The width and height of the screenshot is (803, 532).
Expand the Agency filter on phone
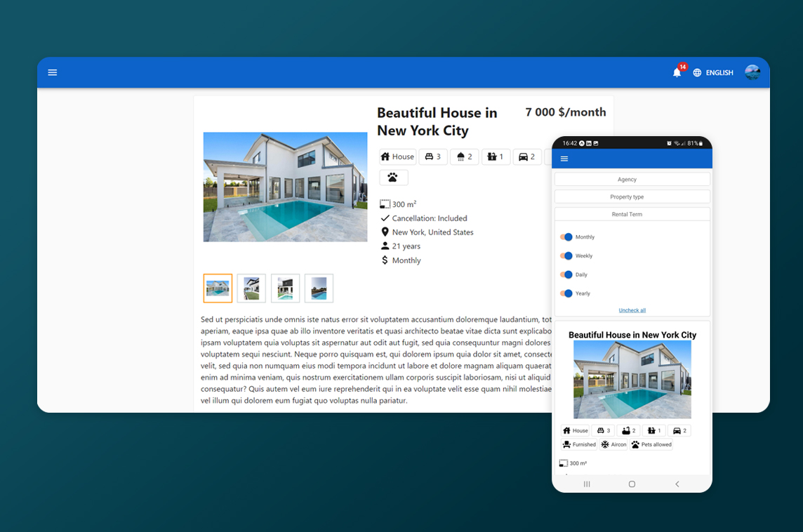(632, 179)
